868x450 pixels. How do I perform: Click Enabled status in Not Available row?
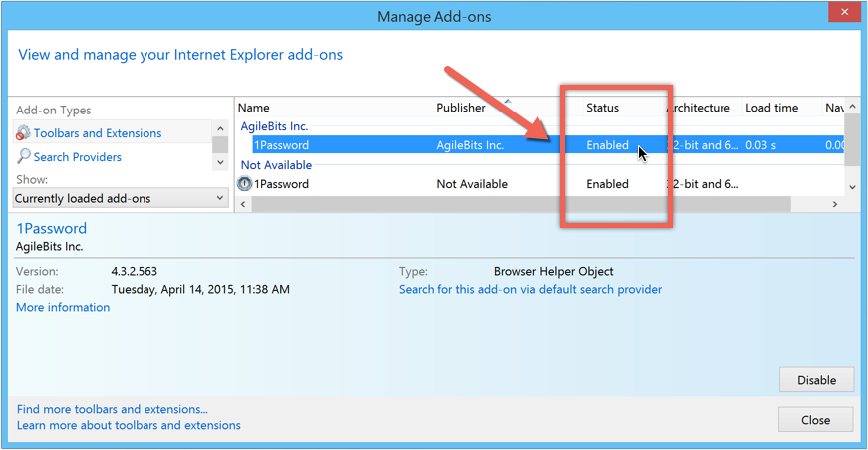607,184
